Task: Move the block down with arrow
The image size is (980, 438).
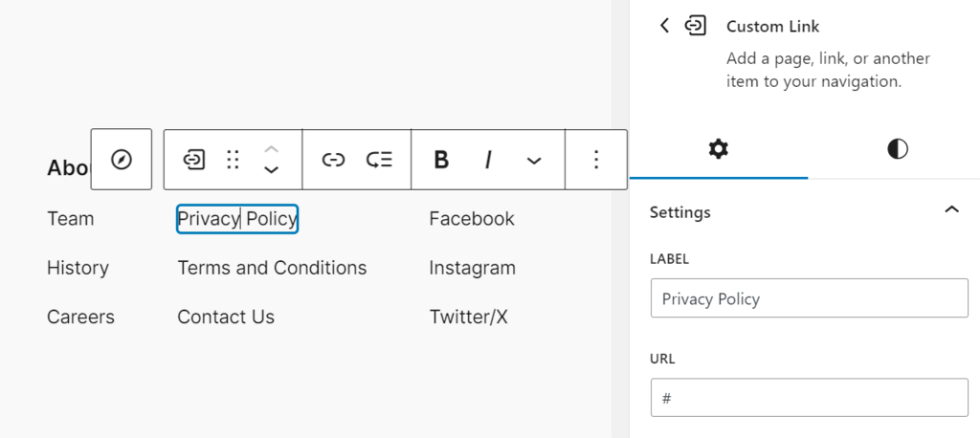Action: click(x=272, y=170)
